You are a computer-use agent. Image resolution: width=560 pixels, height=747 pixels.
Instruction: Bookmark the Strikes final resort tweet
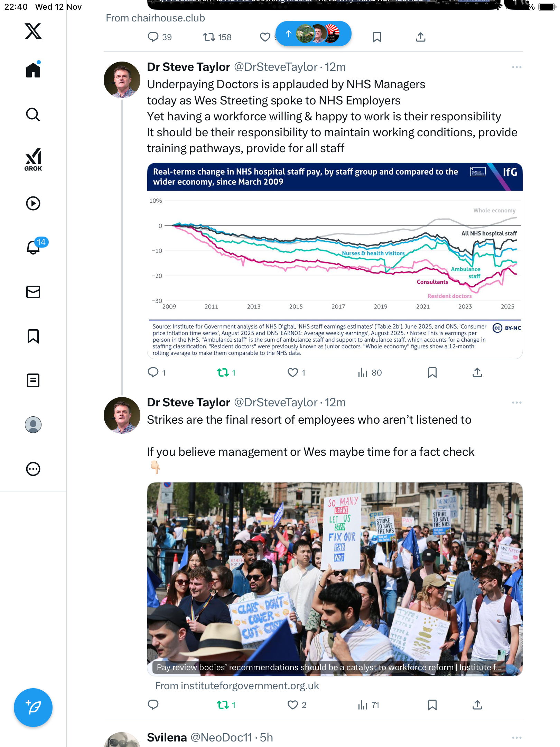[x=432, y=705]
